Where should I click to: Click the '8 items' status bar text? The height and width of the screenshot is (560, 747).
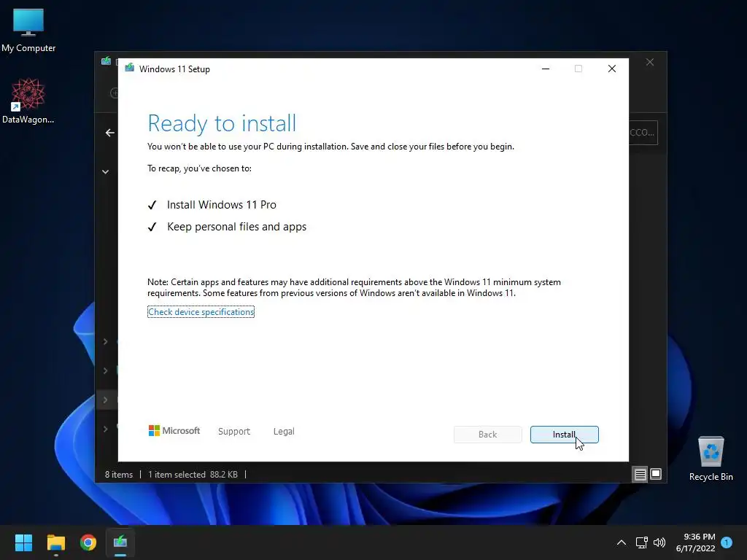pyautogui.click(x=119, y=474)
